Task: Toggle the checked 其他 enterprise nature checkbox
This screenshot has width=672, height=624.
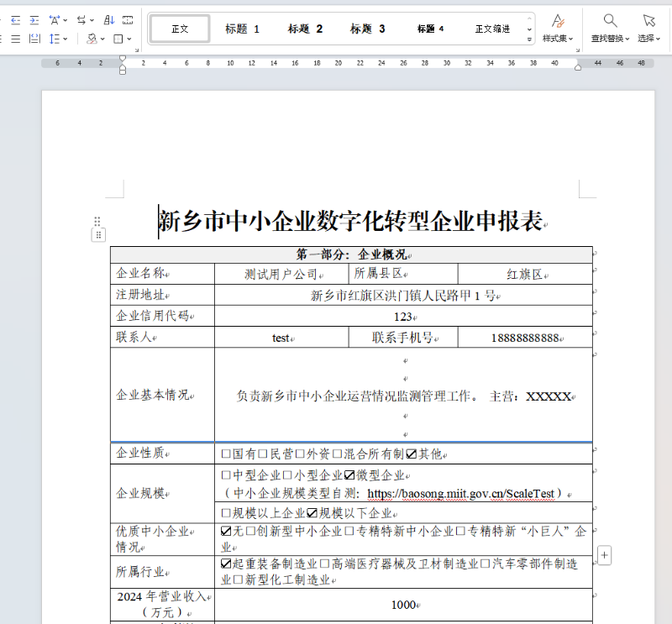Action: (x=411, y=454)
